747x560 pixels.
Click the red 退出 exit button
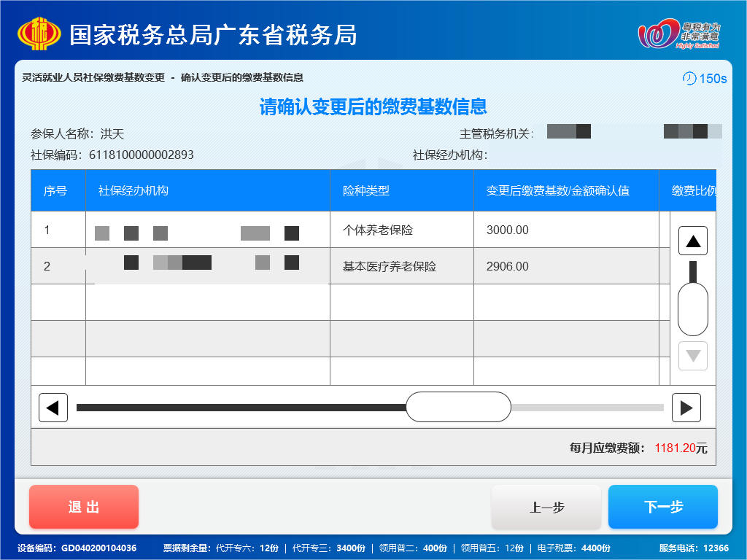tap(83, 507)
